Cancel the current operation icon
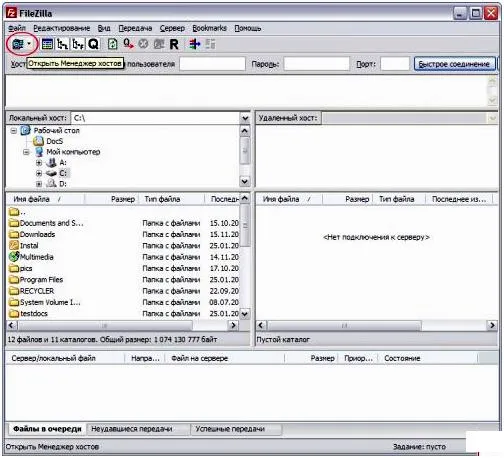This screenshot has height=458, width=504. [143, 44]
